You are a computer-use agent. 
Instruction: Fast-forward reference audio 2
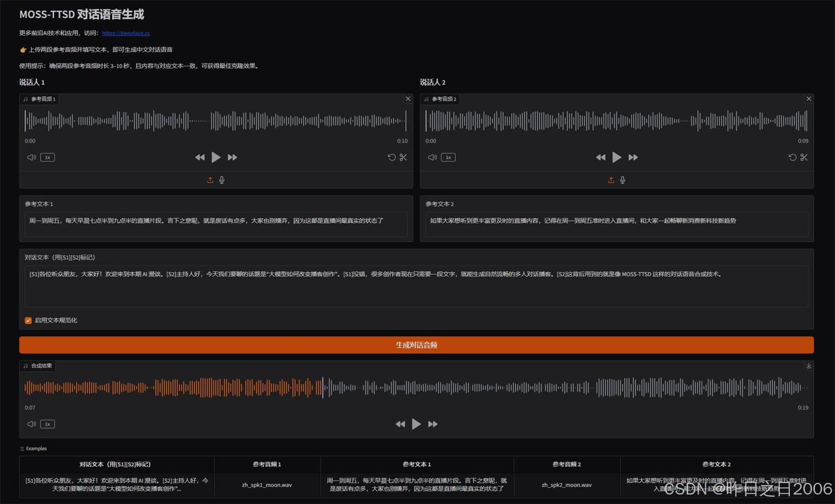click(x=633, y=157)
